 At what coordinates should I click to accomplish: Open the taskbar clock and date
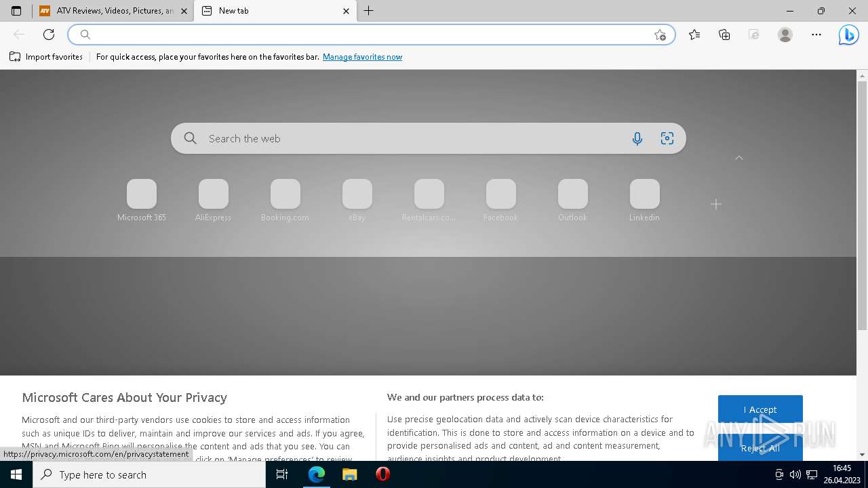(842, 474)
